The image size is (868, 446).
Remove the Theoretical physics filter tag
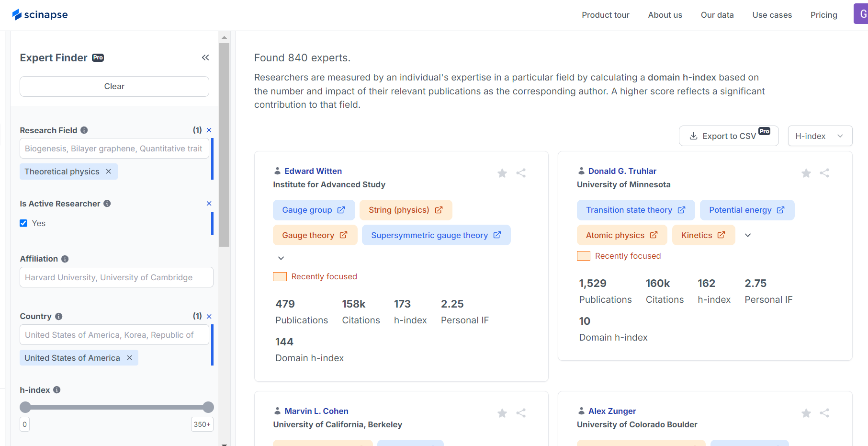coord(109,171)
